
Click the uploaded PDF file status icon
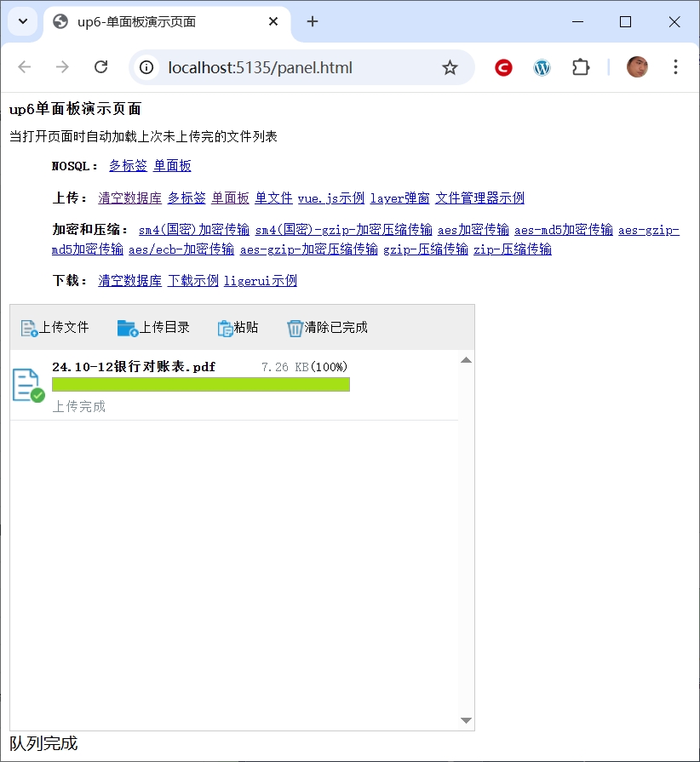click(x=27, y=385)
